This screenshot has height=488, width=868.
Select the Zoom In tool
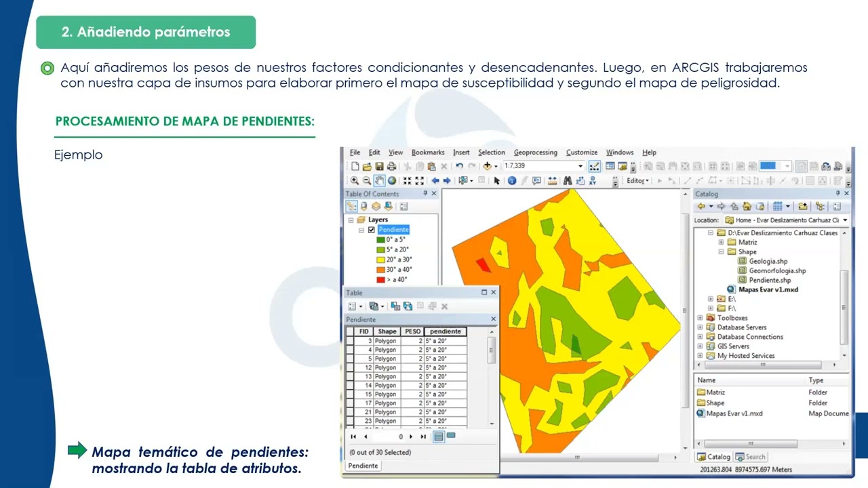pyautogui.click(x=355, y=181)
